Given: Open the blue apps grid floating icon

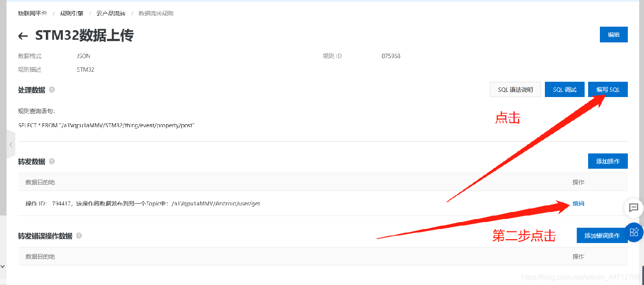Looking at the screenshot, I should coord(634,232).
